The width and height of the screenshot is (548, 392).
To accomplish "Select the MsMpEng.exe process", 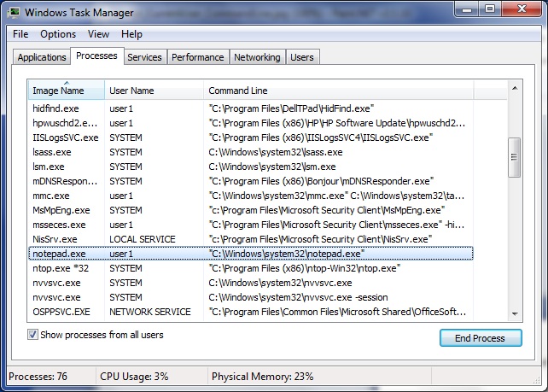I will (251, 210).
